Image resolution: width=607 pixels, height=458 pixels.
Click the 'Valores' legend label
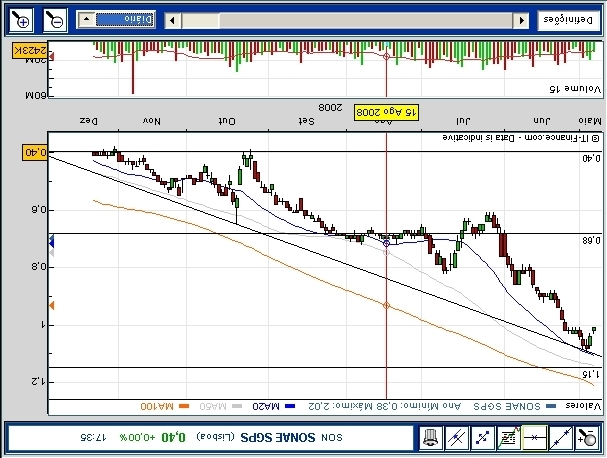[x=583, y=406]
